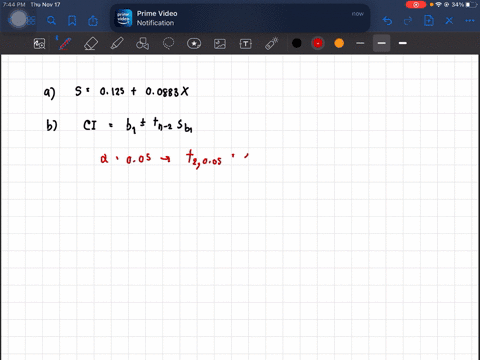Open the thumbnail grid view icon
480x360 pixels.
tap(31, 21)
